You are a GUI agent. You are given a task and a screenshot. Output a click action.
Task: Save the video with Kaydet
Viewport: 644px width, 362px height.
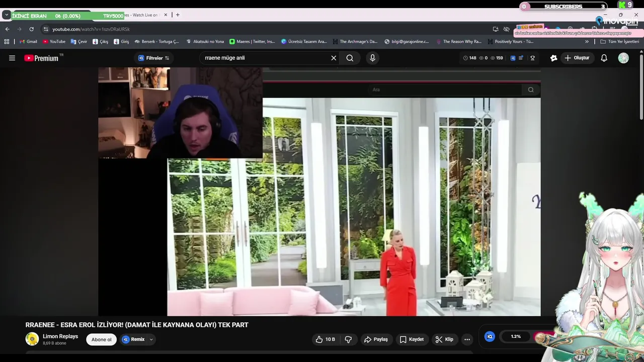[412, 339]
